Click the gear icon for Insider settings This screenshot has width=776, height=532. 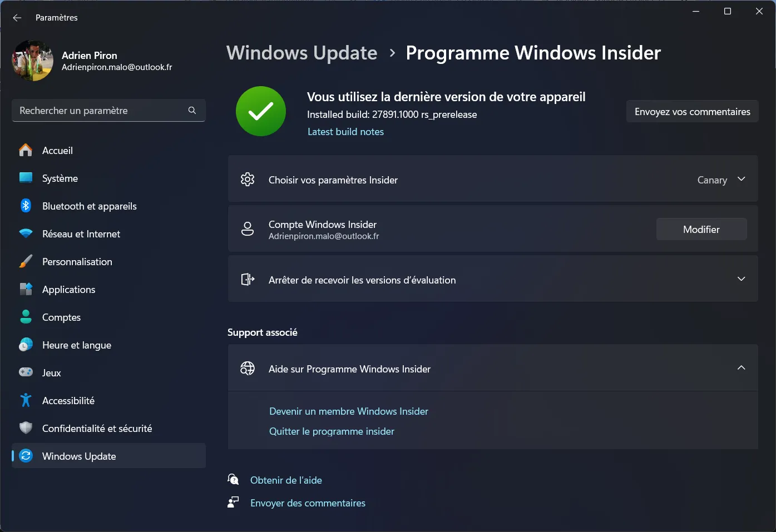click(248, 179)
